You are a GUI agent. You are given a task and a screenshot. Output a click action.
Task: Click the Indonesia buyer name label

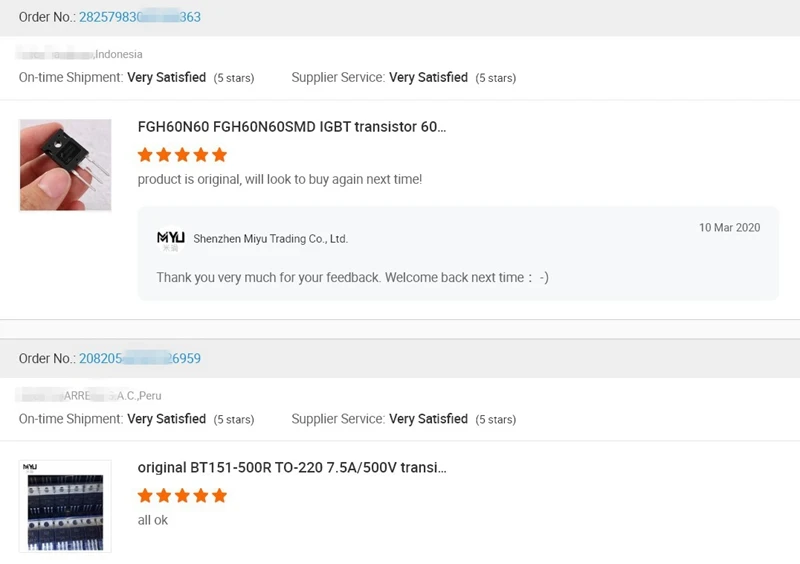(79, 54)
